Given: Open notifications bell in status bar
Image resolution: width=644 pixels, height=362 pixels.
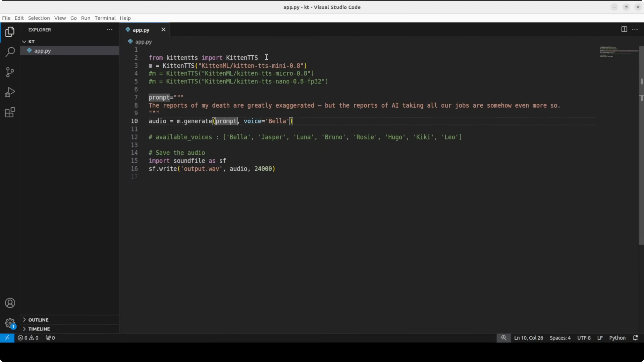Looking at the screenshot, I should [635, 338].
